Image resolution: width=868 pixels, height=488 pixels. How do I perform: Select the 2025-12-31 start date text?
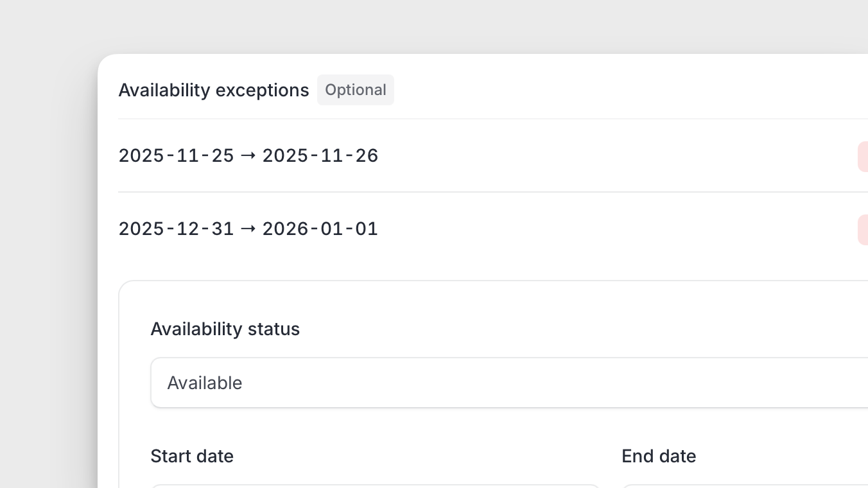tap(176, 229)
